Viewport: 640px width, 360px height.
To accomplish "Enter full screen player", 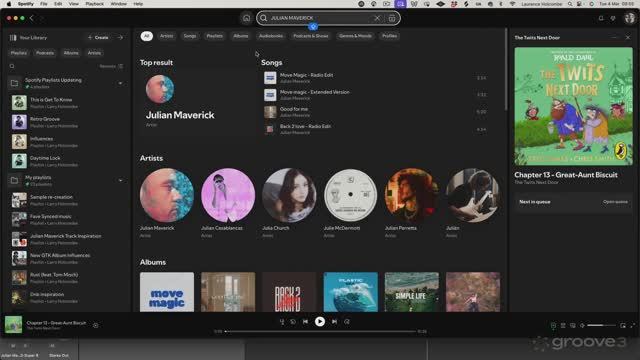I will click(x=633, y=325).
